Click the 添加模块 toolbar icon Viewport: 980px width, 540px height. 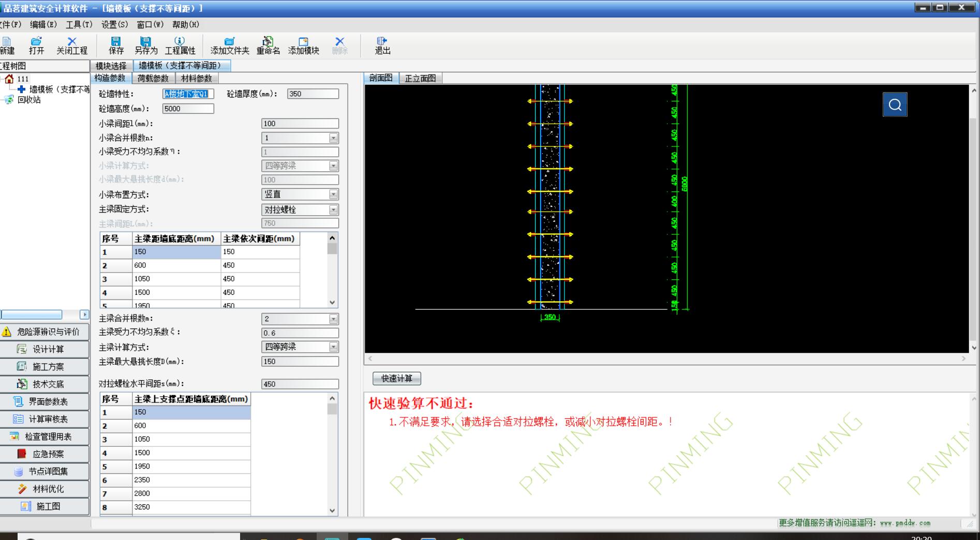304,46
